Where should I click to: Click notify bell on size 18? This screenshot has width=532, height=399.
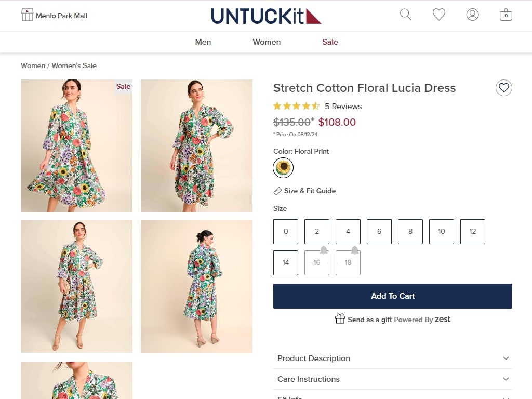point(354,250)
